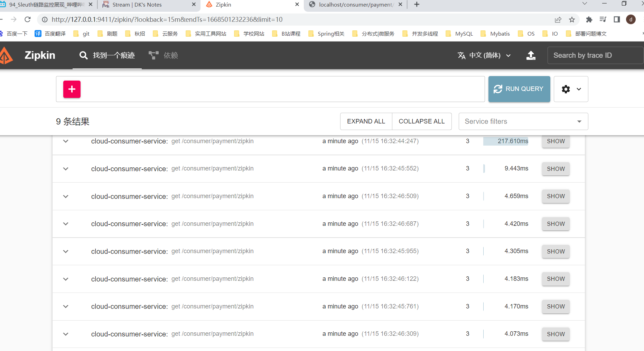The width and height of the screenshot is (644, 351).
Task: Show the 4.659ms trace
Action: (x=556, y=196)
